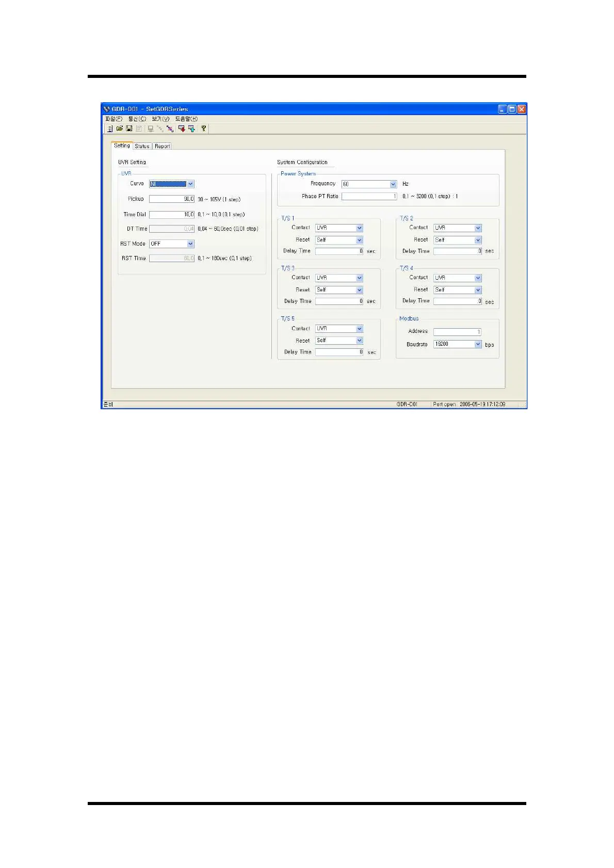This screenshot has height=868, width=614.
Task: Click the 'Power System' group label
Action: [298, 173]
